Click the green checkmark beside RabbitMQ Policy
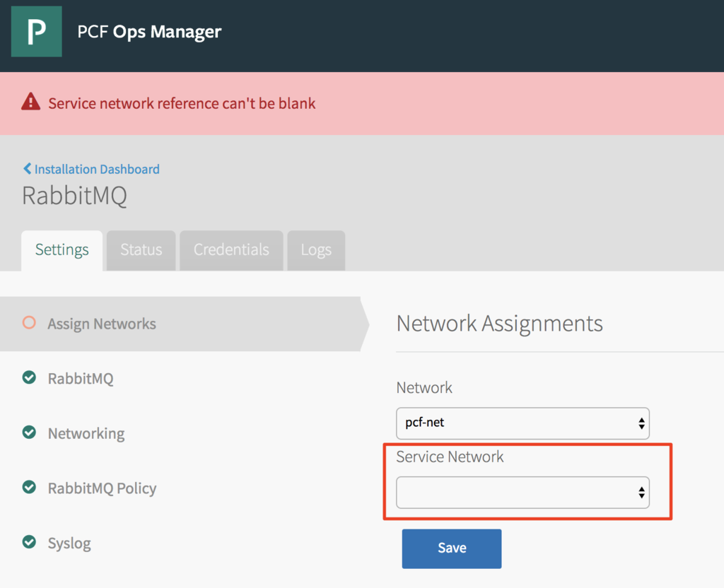The image size is (724, 588). pyautogui.click(x=29, y=488)
